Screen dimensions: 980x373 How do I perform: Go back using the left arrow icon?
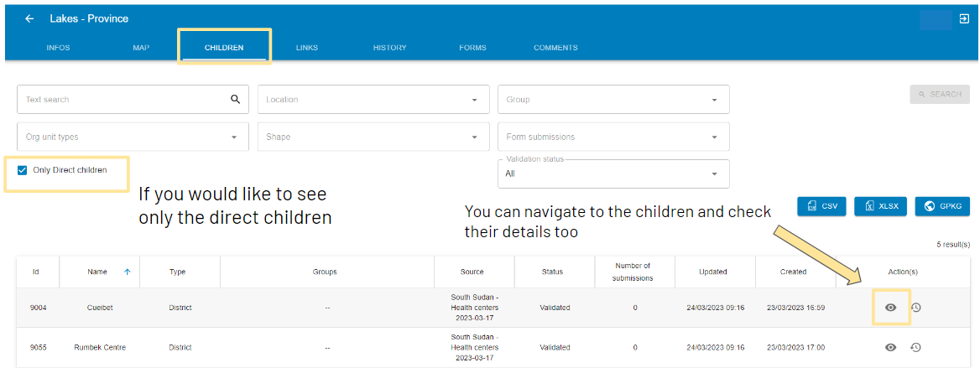[x=29, y=18]
